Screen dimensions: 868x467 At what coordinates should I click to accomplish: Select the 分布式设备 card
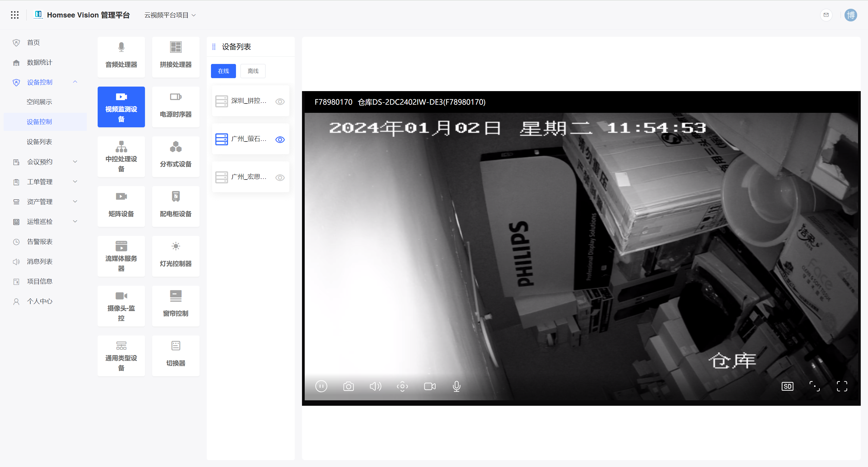click(175, 157)
